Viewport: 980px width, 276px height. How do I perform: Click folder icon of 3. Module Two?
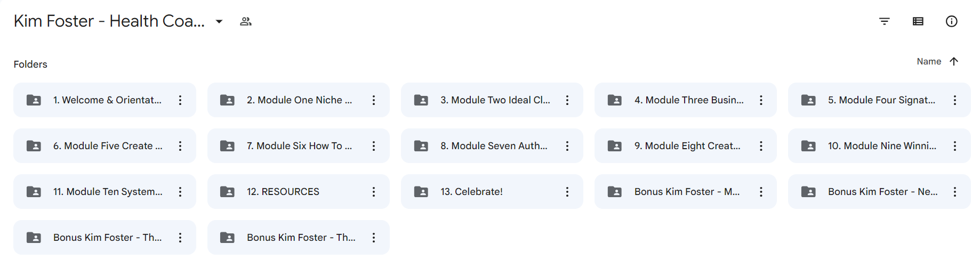(421, 100)
